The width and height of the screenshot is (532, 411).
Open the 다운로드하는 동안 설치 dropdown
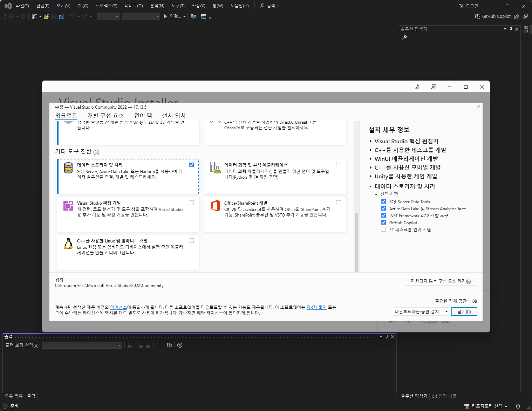coord(421,311)
